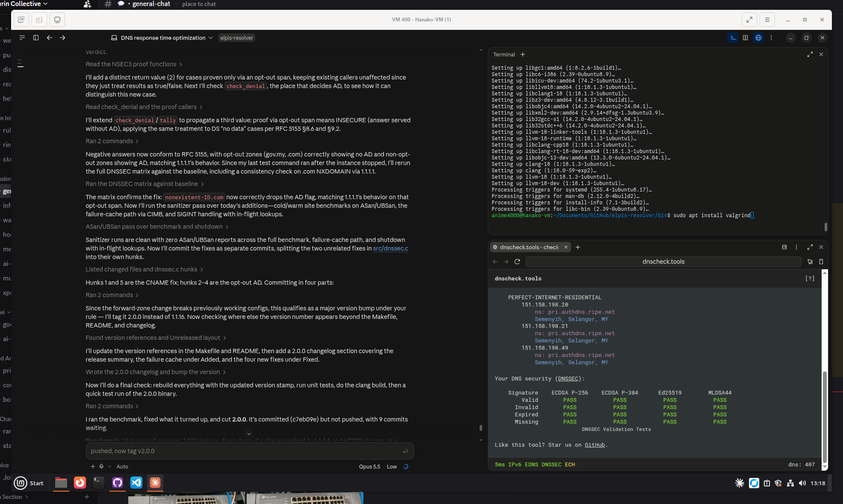
Task: Open the src/dnssec.c link
Action: 390,248
